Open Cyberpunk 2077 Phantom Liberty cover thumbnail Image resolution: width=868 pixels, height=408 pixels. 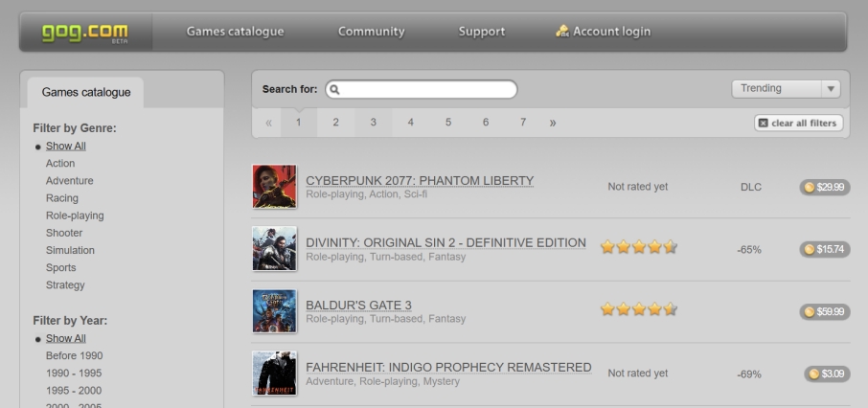[275, 187]
